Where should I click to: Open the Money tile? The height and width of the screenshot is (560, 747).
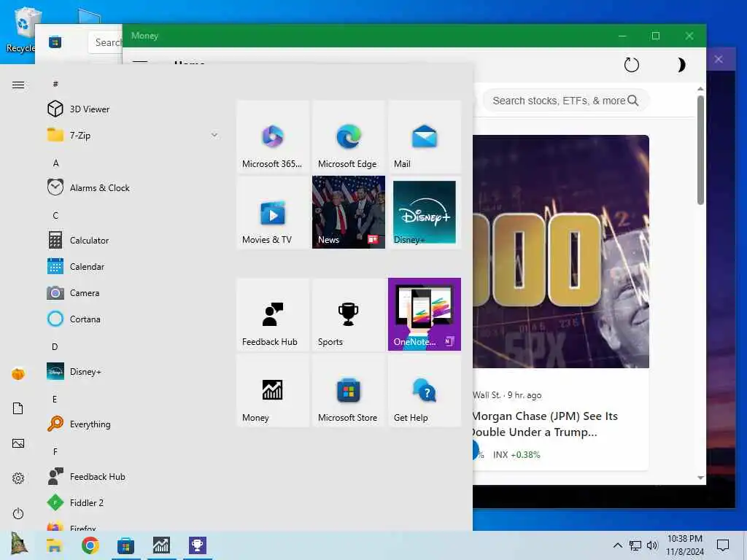[273, 391]
